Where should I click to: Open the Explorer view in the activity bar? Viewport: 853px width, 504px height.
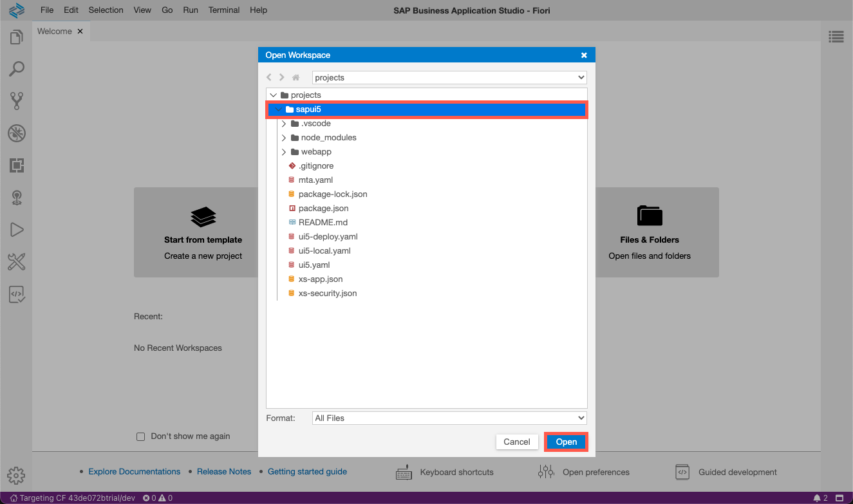(16, 37)
